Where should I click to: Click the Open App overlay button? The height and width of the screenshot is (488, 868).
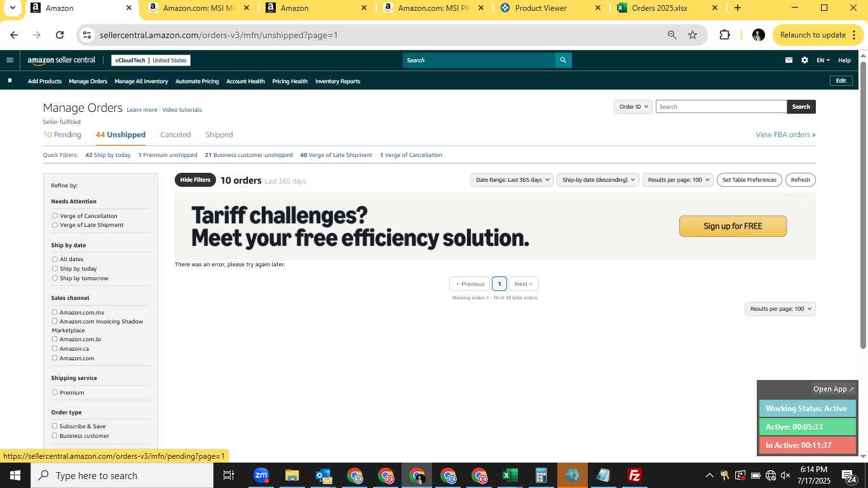point(834,389)
